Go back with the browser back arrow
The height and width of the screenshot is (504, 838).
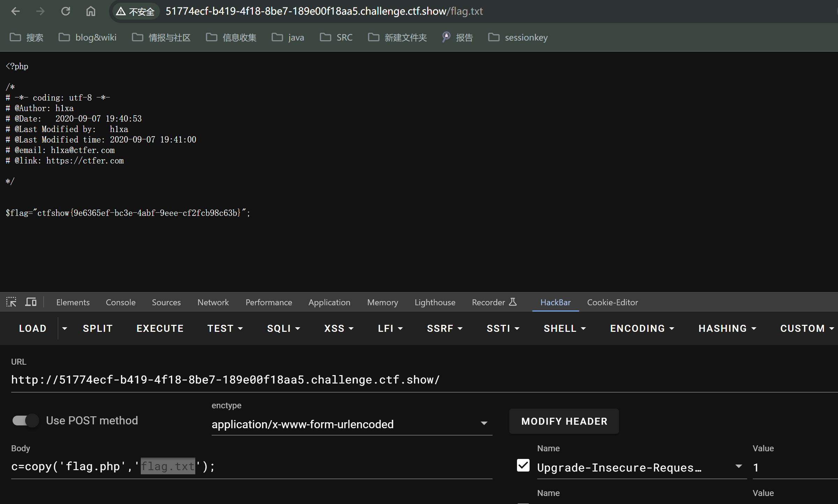click(15, 11)
